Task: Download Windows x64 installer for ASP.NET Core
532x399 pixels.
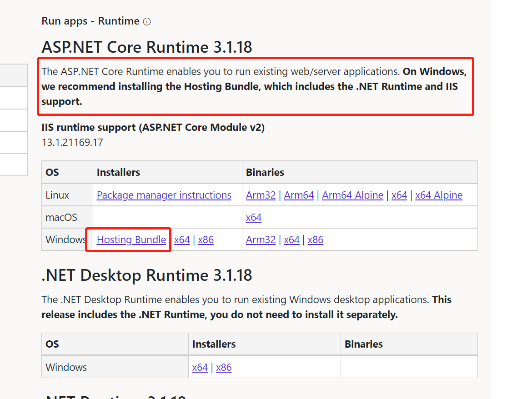Action: 182,239
